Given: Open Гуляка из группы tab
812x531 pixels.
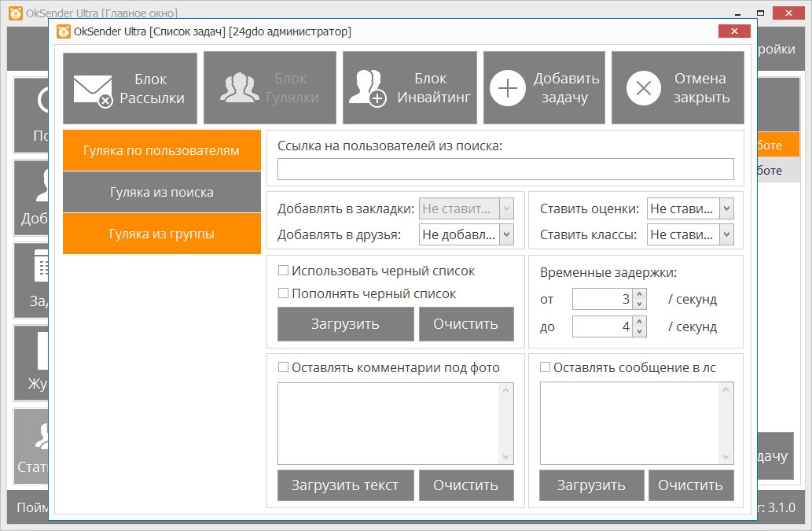Looking at the screenshot, I should pos(161,234).
